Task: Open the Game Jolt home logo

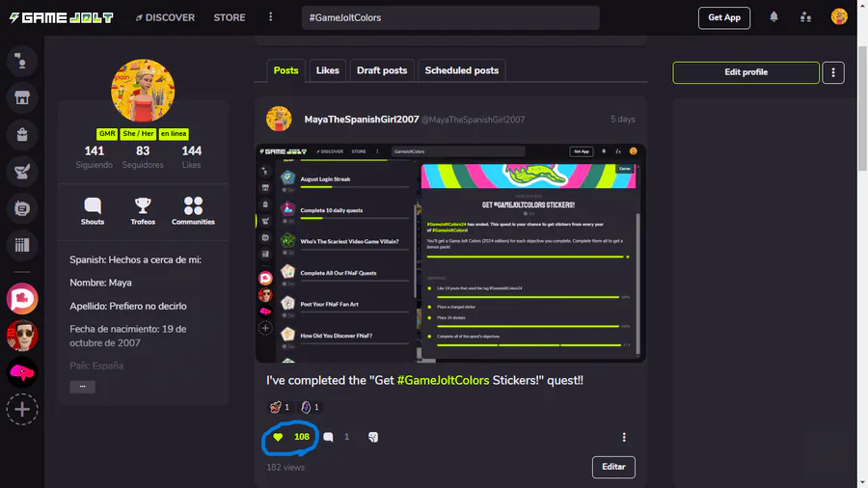Action: point(61,17)
